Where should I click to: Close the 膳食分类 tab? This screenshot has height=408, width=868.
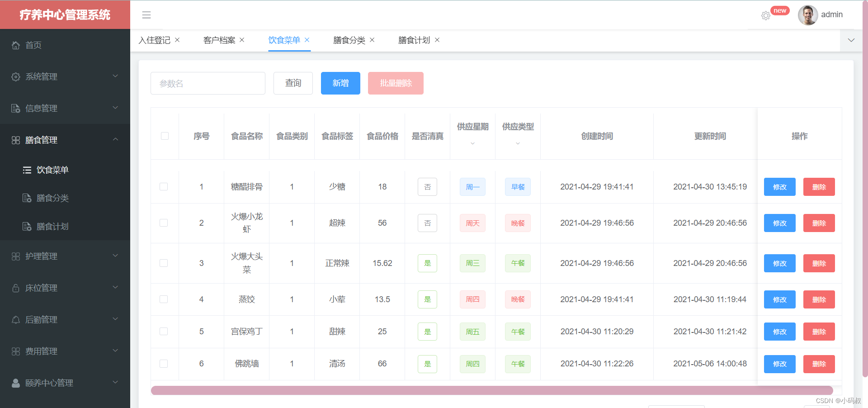372,40
